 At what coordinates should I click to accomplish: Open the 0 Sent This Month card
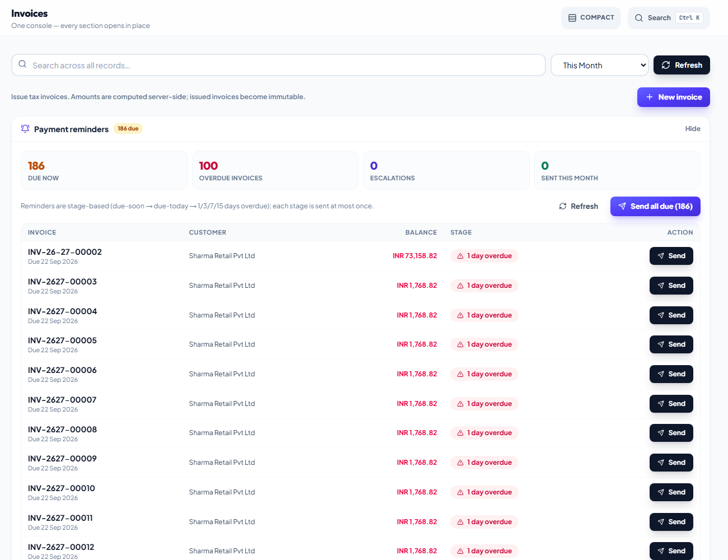pos(617,170)
